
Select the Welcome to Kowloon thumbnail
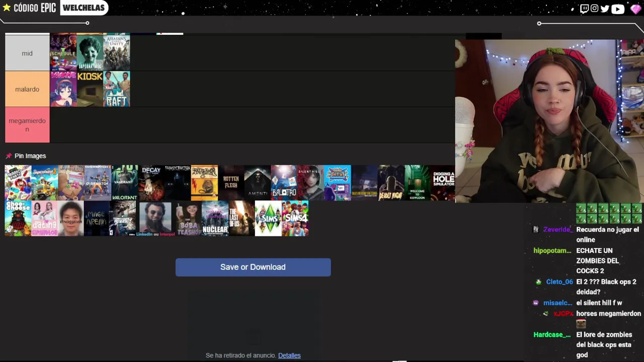pos(418,183)
